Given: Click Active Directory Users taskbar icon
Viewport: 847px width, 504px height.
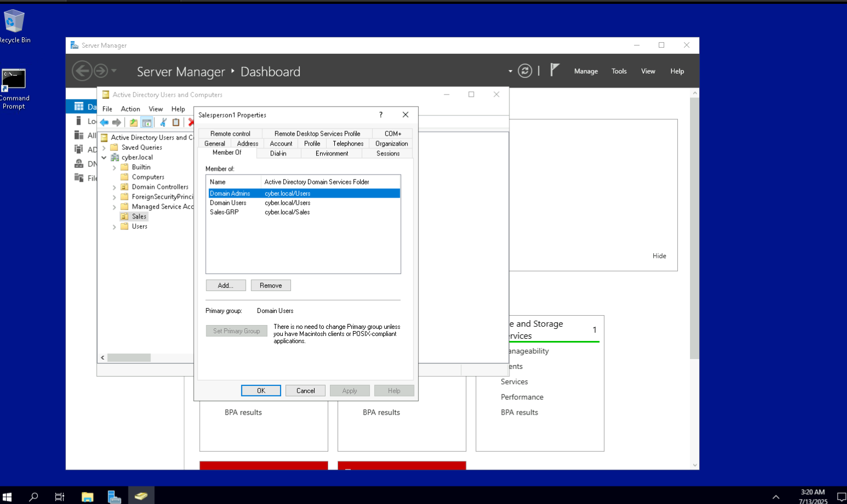Looking at the screenshot, I should pos(141,496).
